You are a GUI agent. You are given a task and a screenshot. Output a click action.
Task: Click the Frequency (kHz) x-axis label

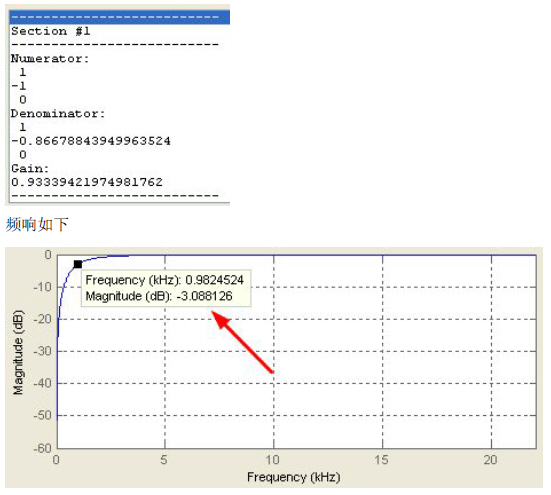point(293,477)
